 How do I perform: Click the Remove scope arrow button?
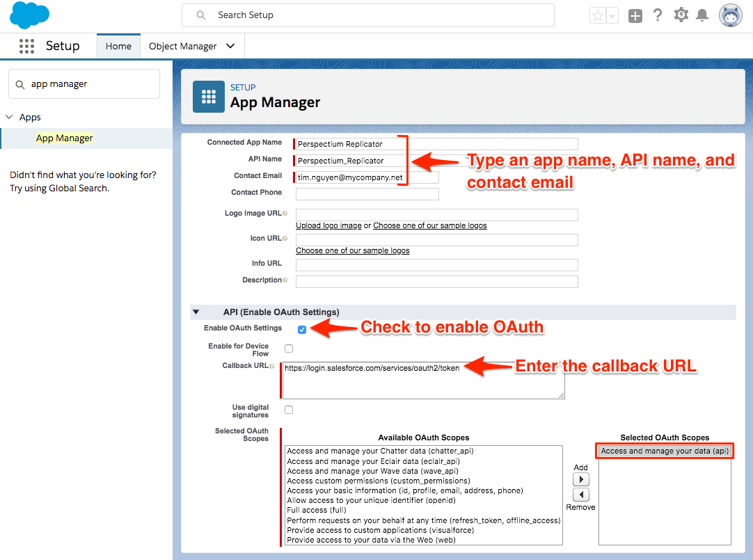580,494
